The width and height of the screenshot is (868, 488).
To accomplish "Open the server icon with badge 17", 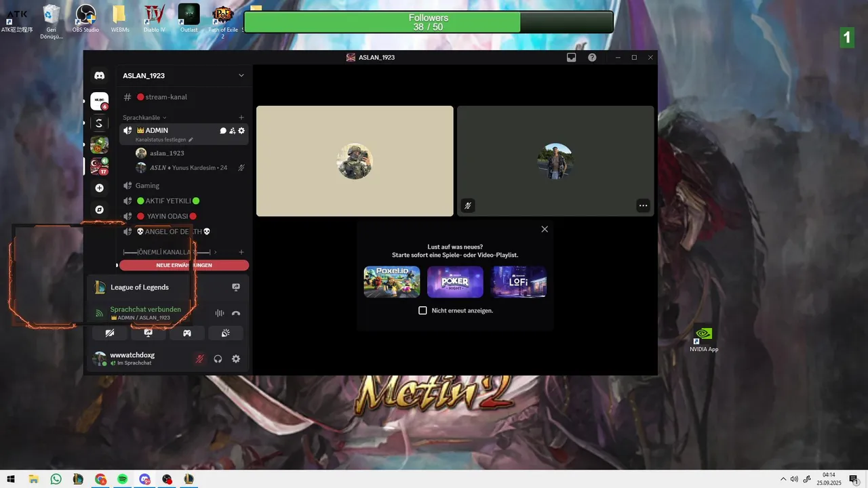I will coord(99,166).
